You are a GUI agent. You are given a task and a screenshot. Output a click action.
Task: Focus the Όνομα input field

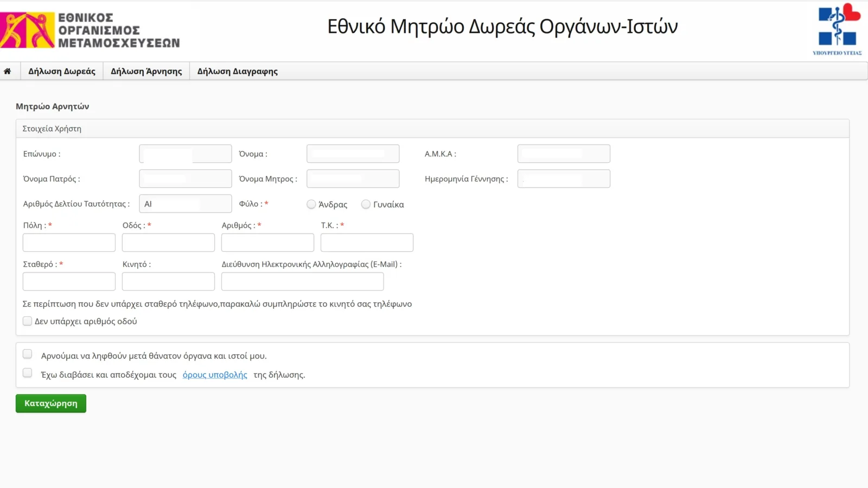tap(353, 154)
